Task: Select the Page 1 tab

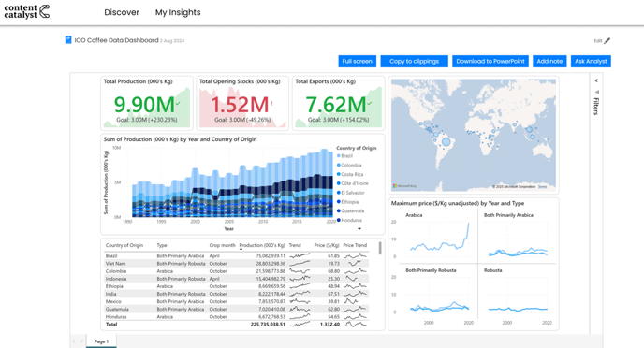Action: click(101, 341)
